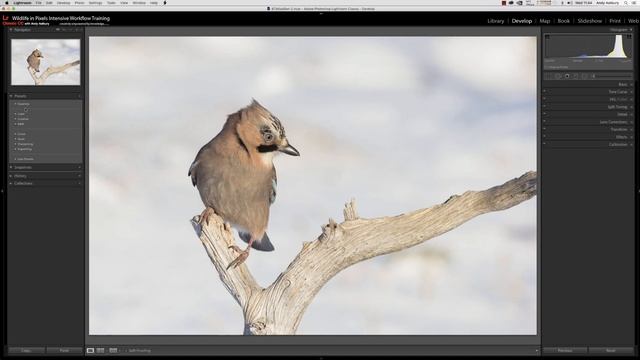The width and height of the screenshot is (640, 360).
Task: Click the Reset button
Action: pos(611,350)
